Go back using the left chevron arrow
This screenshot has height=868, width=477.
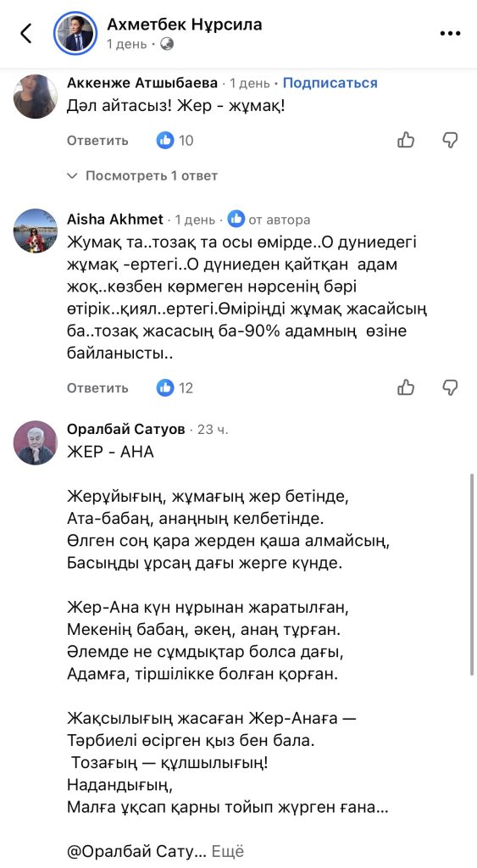26,34
